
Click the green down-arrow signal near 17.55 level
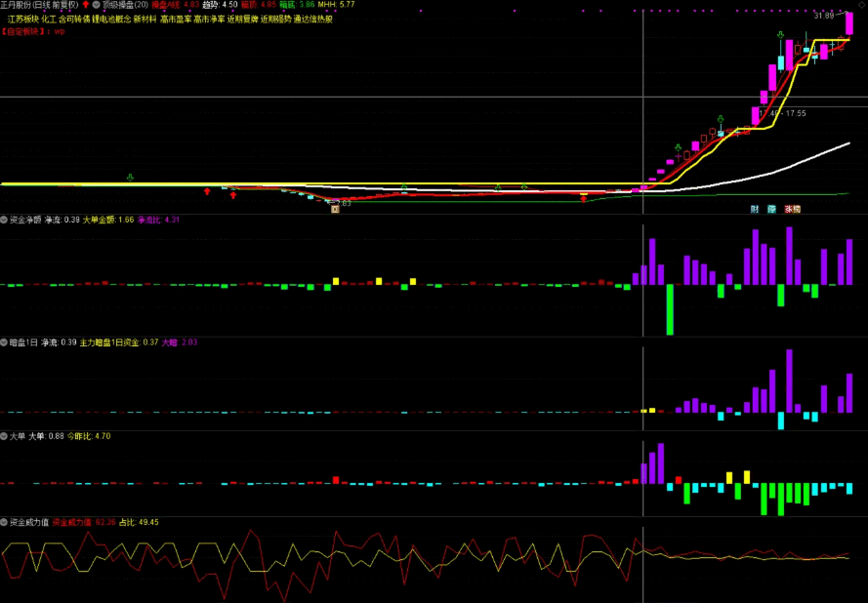point(721,119)
